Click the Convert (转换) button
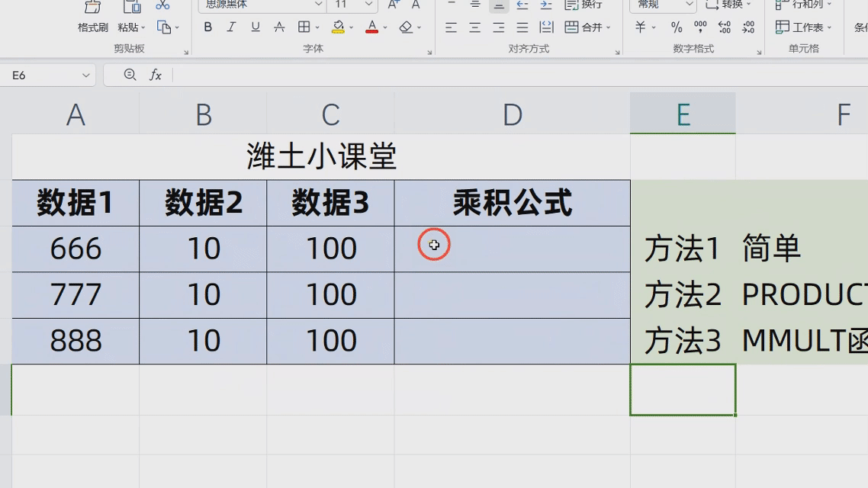The image size is (868, 488). (724, 5)
